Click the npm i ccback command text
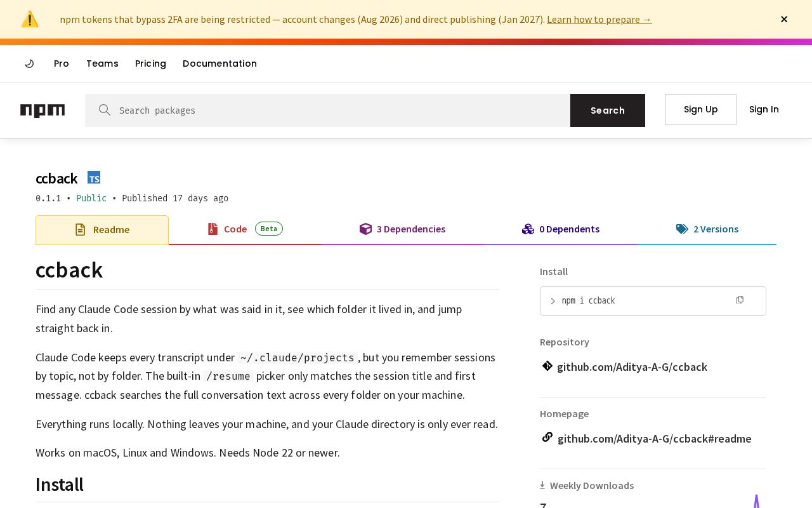 (x=588, y=300)
